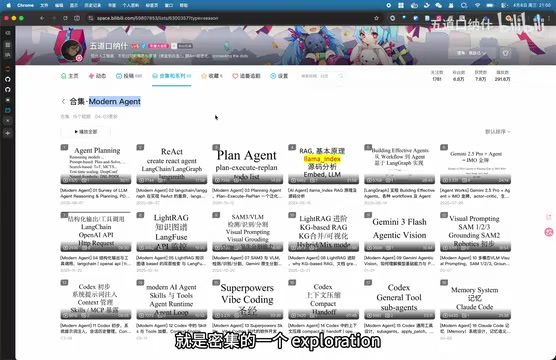Open WeChat from the macOS menu bar
The width and height of the screenshot is (556, 360).
click(x=438, y=5)
